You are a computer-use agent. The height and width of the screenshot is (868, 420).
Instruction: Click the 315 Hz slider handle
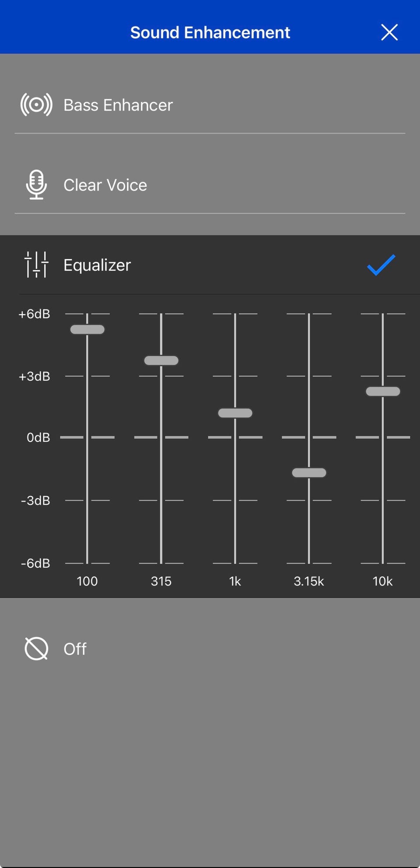click(x=161, y=361)
